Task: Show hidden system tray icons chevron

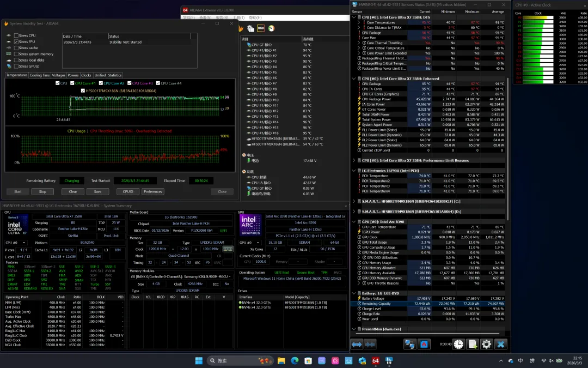Action: (x=501, y=360)
